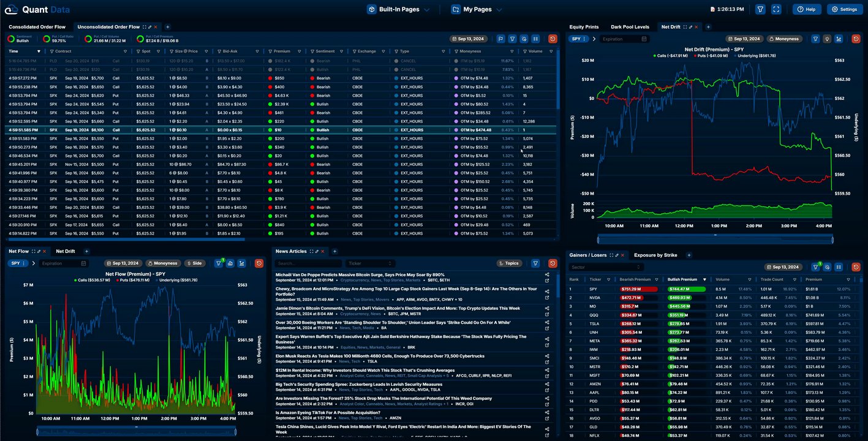Switch to the Net Drift tab beside Net Flow

[x=66, y=251]
